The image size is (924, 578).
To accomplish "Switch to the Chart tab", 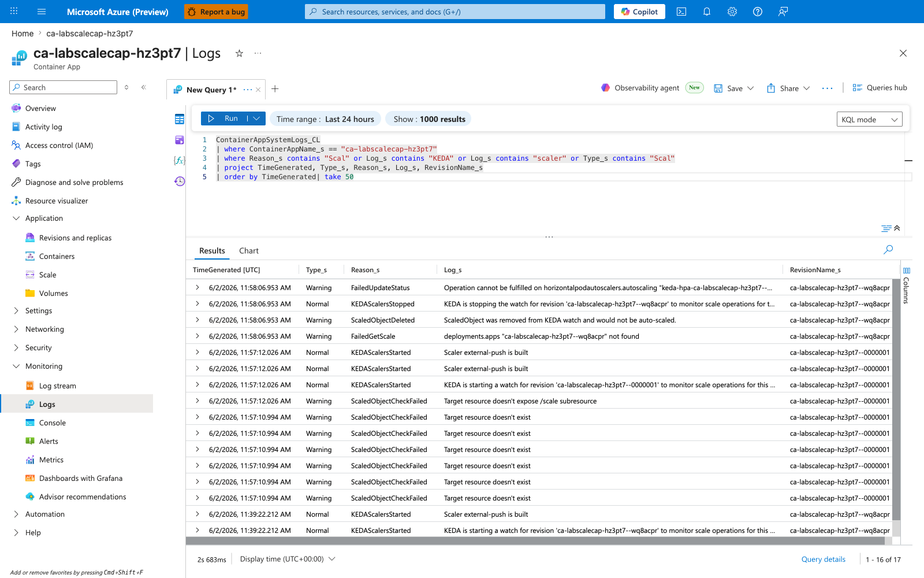I will click(249, 251).
